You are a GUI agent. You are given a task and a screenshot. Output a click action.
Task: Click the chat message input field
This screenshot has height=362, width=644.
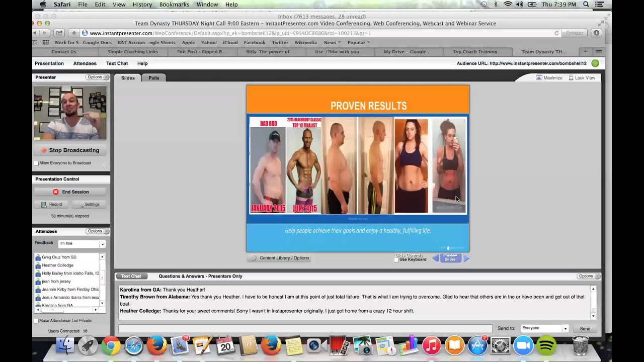305,328
